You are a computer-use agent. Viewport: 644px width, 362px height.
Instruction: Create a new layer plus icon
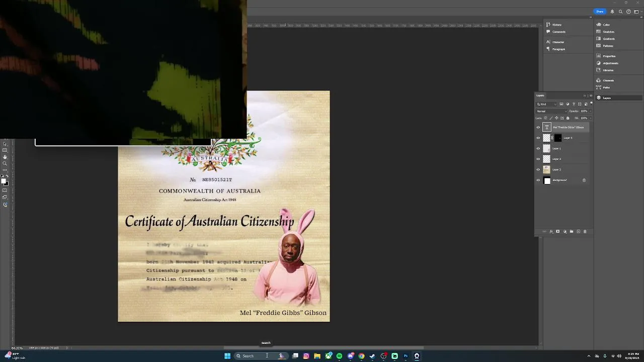(x=579, y=231)
